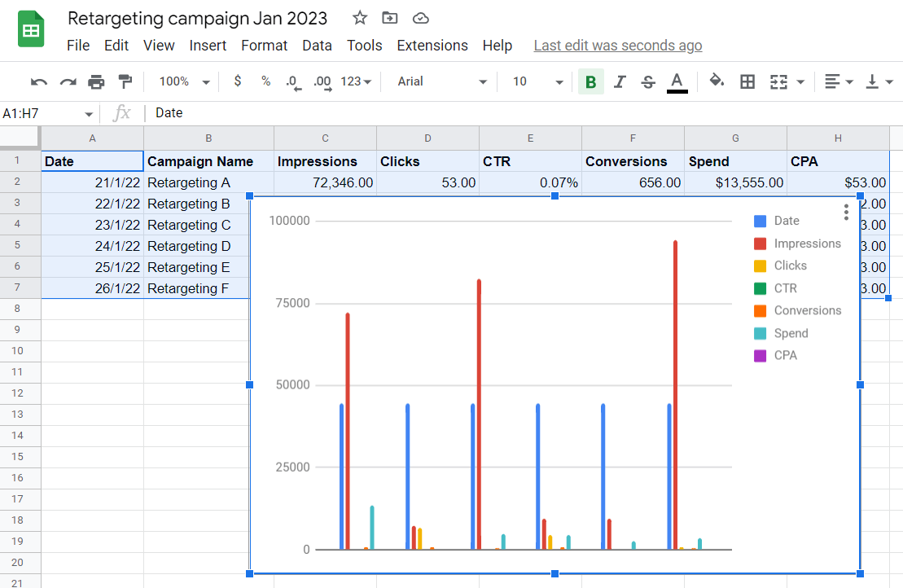The height and width of the screenshot is (588, 903).
Task: Open the File menu
Action: click(x=78, y=46)
